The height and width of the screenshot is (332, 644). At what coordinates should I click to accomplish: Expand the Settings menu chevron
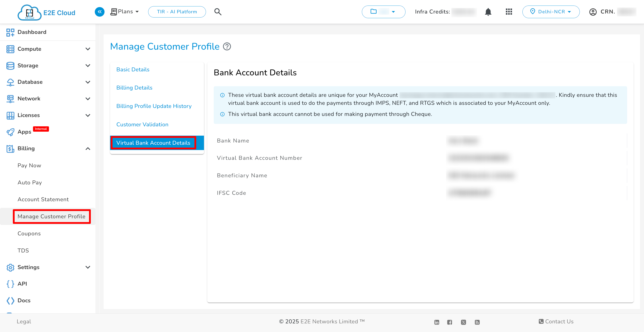tap(88, 267)
